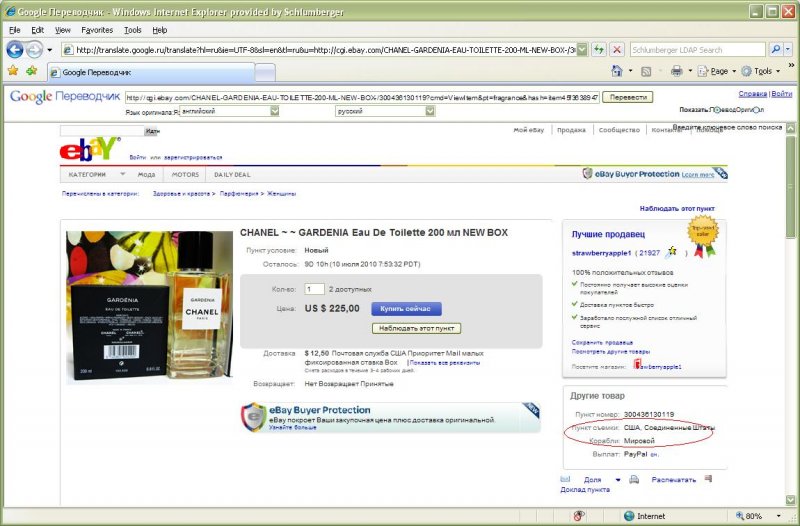This screenshot has width=800, height=526.
Task: Open the MOTORS nav tab
Action: click(x=185, y=174)
